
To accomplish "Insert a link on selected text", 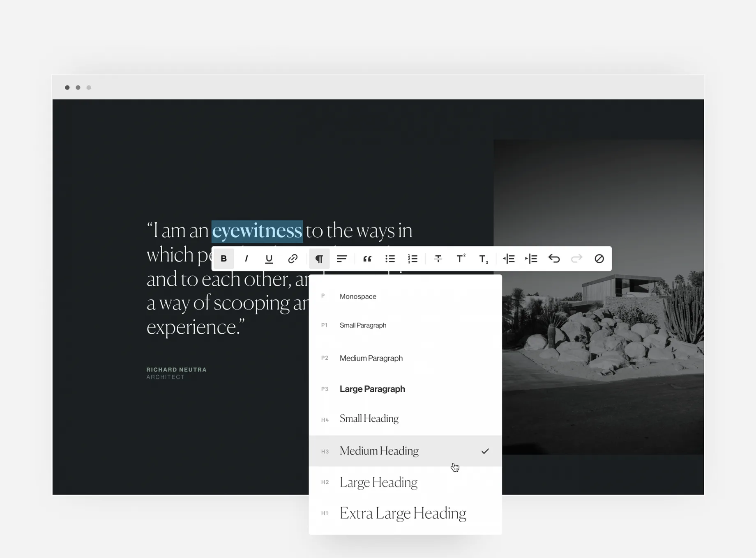I will coord(293,259).
